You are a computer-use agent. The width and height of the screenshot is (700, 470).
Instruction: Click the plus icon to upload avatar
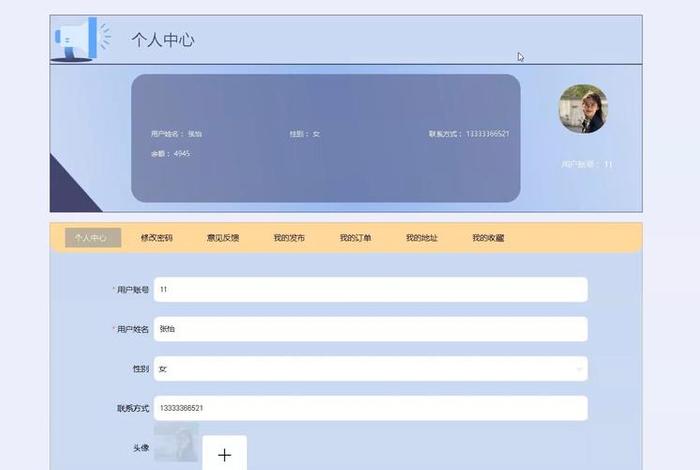[225, 455]
